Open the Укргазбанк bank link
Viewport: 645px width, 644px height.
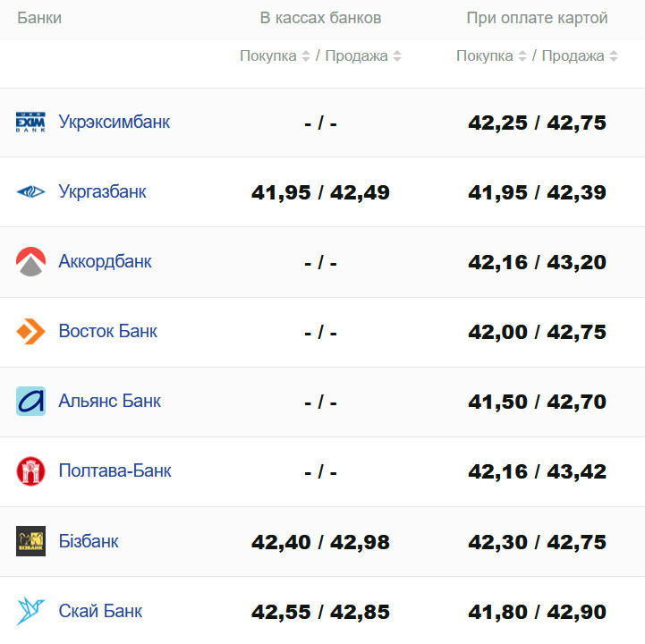[x=102, y=191]
